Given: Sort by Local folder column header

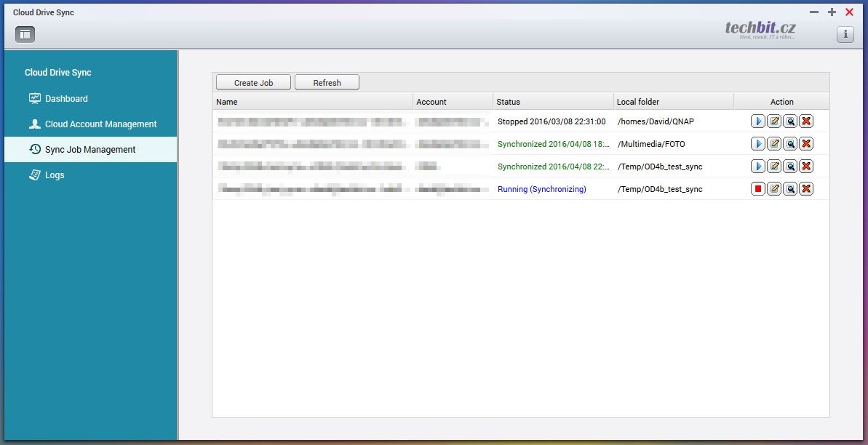Looking at the screenshot, I should pos(637,102).
